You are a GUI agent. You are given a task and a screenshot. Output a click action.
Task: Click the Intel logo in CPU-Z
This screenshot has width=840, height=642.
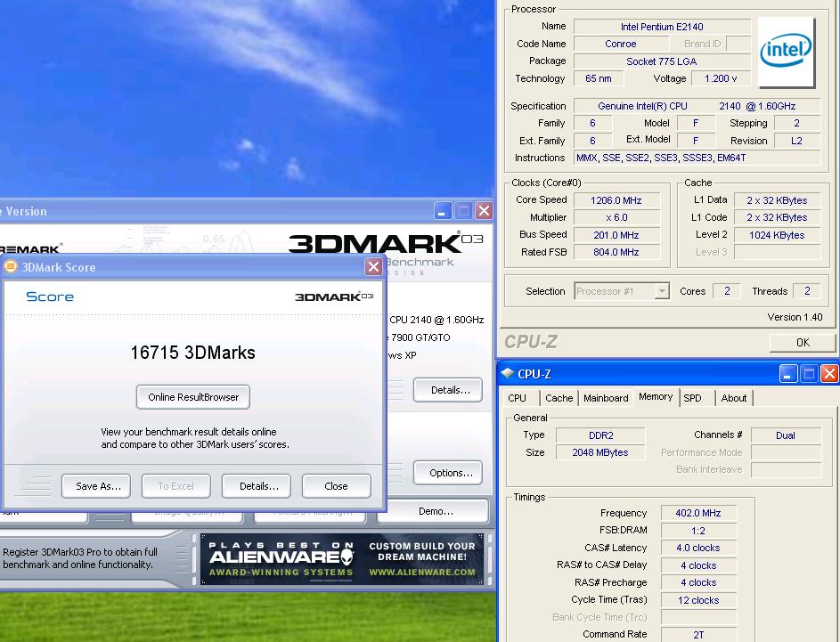pos(786,52)
